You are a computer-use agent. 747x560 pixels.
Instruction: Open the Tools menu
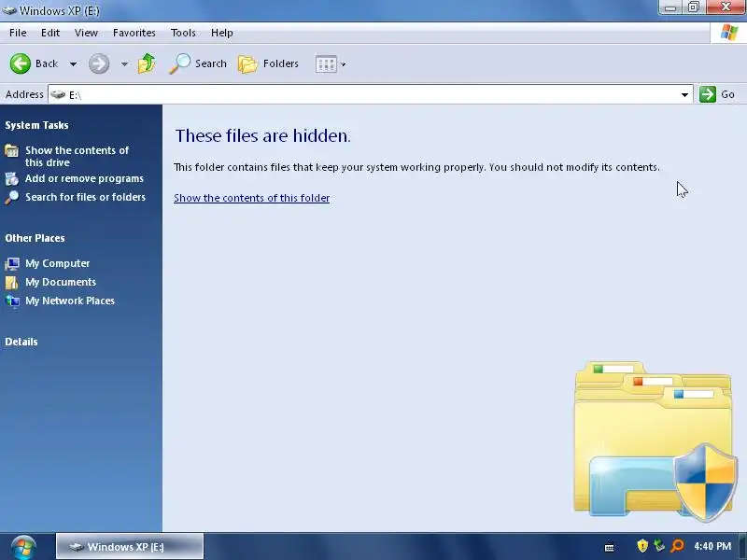tap(183, 33)
